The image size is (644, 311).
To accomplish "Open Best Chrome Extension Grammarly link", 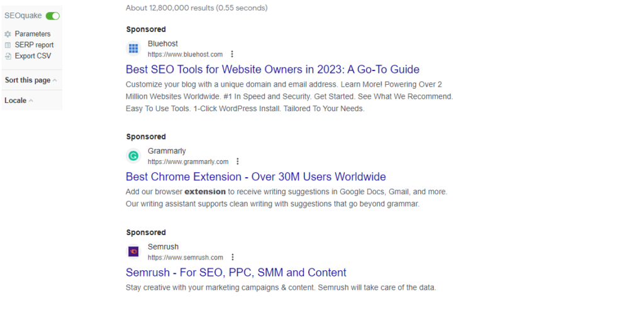I will click(x=256, y=177).
